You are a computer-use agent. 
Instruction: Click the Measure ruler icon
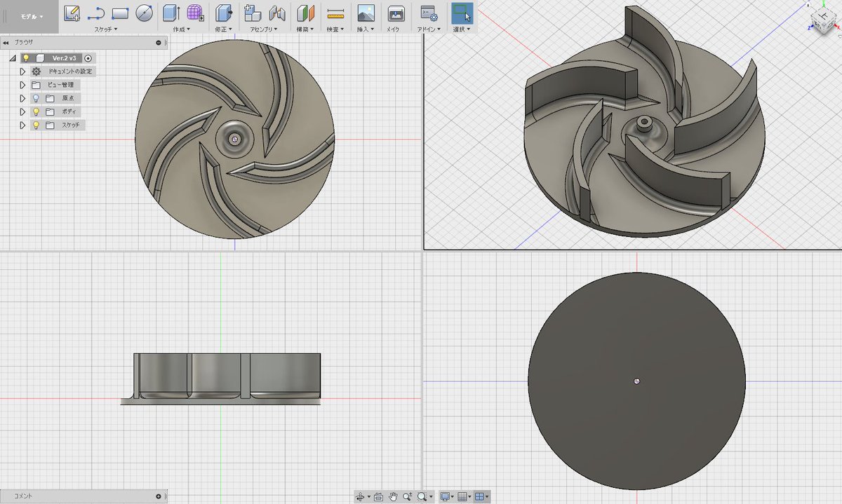click(x=336, y=13)
